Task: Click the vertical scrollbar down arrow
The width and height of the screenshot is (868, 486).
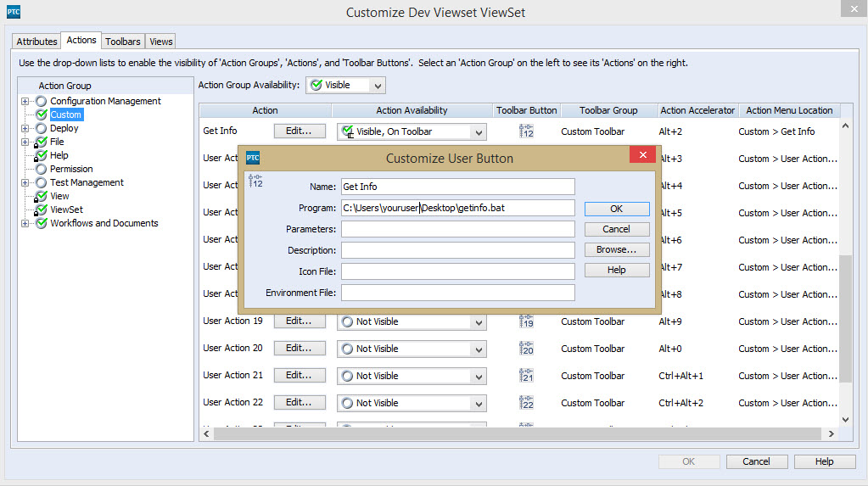Action: 845,420
